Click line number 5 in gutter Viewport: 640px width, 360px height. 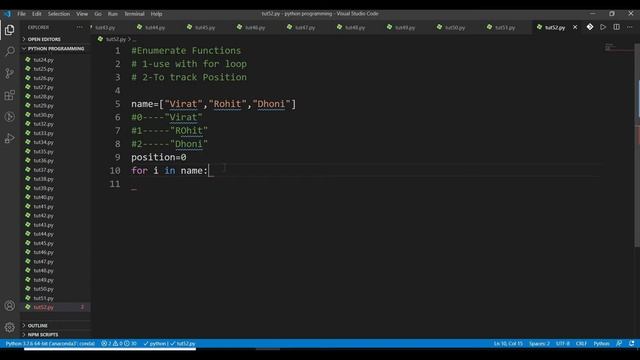[x=118, y=104]
